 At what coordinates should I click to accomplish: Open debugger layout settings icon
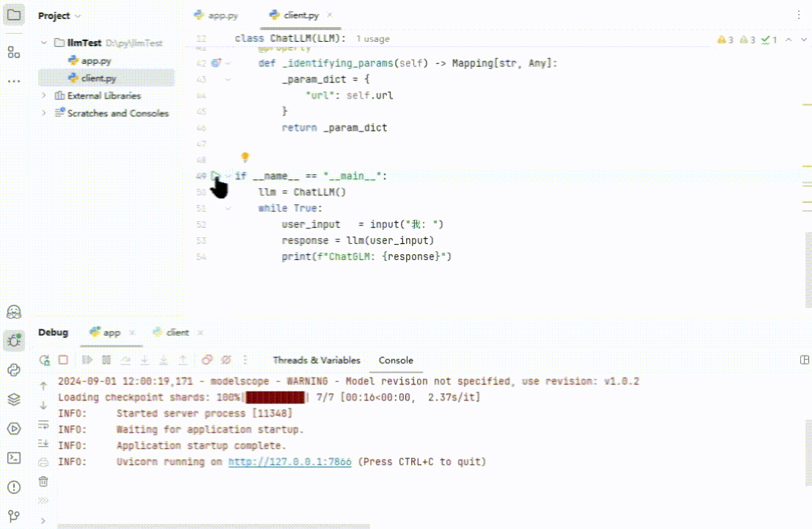(x=804, y=359)
